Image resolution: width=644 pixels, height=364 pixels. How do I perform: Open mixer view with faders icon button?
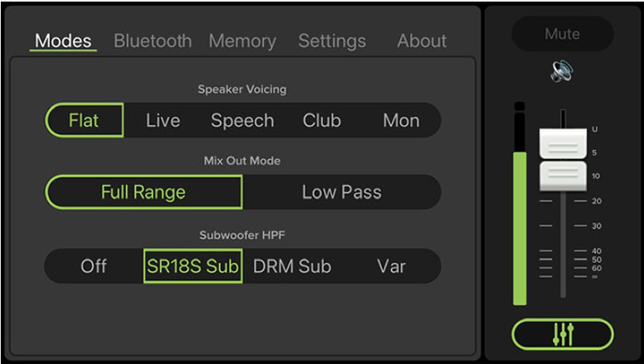coord(563,334)
